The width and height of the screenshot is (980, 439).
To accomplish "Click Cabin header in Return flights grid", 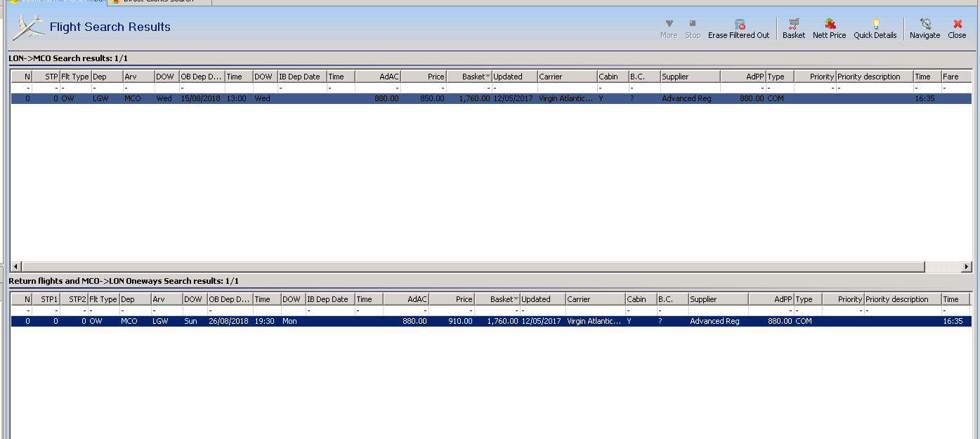I will [x=641, y=299].
